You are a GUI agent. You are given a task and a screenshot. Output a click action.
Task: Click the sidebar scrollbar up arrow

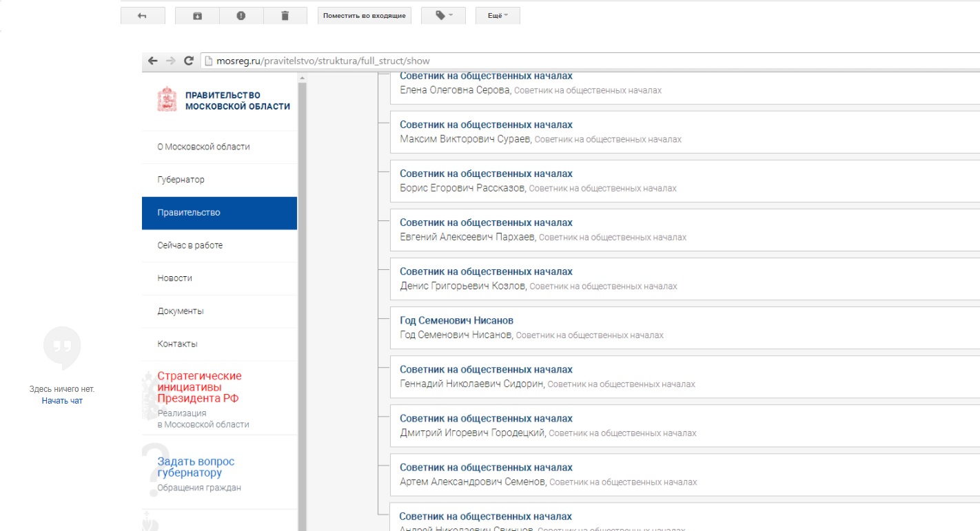tap(302, 79)
